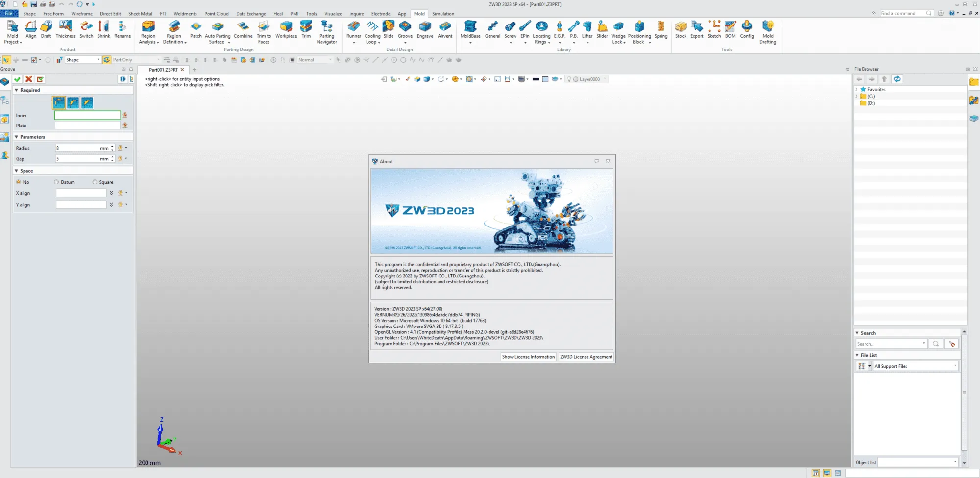Expand the (C:) drive node
Viewport: 980px width, 478px height.
857,96
